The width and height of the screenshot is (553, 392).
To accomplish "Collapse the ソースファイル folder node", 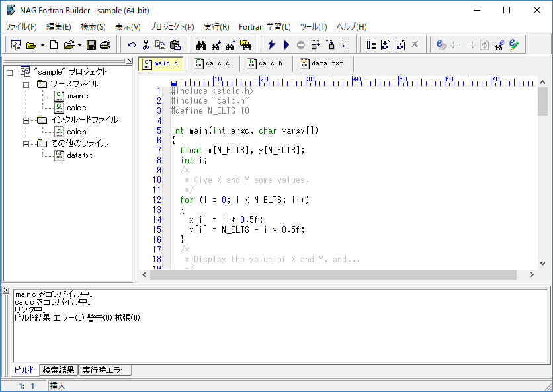I will [x=26, y=84].
